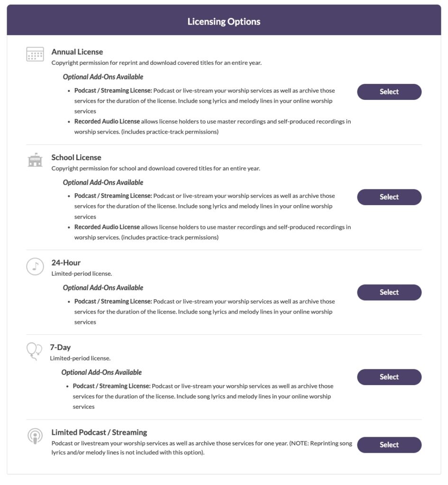Click the Annual License heading
The image size is (448, 485).
[x=77, y=52]
